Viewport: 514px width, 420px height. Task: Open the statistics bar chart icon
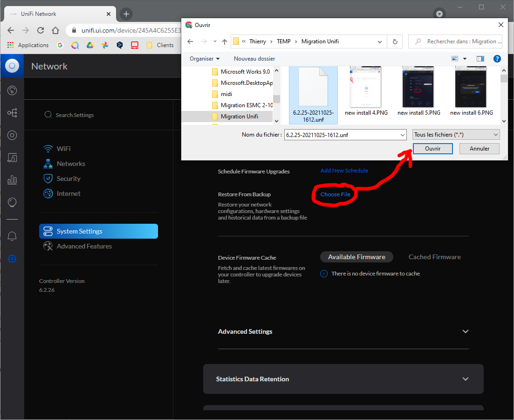click(13, 180)
